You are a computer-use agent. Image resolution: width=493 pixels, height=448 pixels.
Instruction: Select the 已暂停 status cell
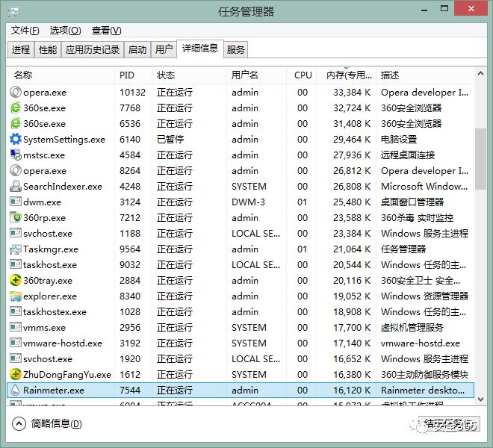(170, 139)
